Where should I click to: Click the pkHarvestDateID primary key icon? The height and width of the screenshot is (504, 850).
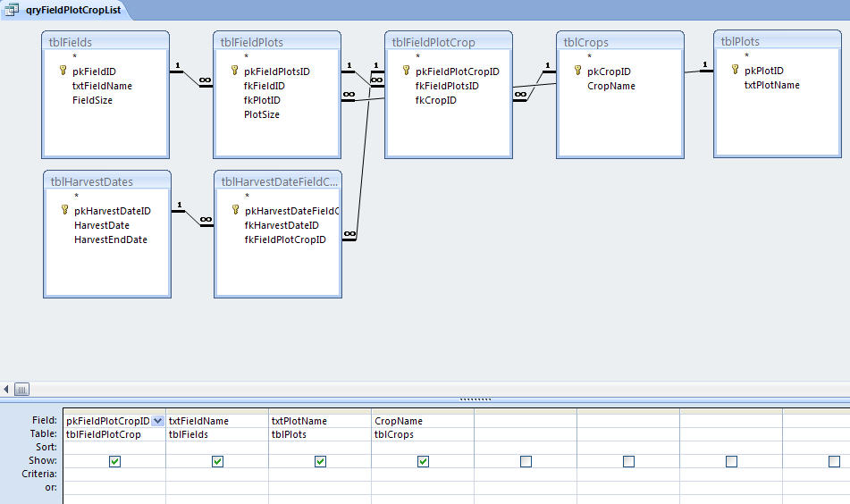click(x=64, y=210)
